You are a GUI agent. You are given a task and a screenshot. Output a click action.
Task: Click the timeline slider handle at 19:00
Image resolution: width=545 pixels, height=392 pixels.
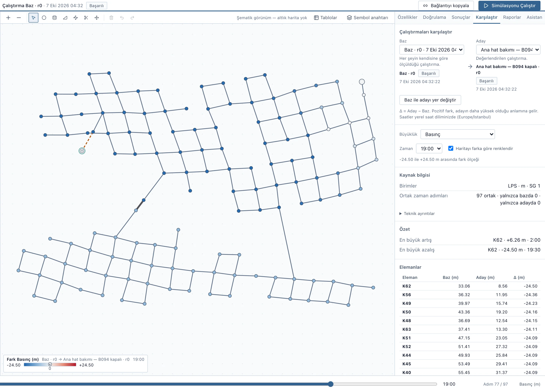[330, 384]
